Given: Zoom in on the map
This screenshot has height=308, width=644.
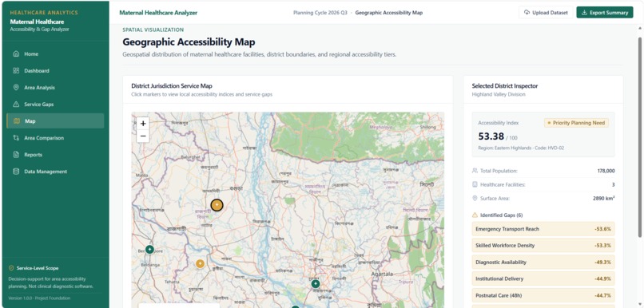Looking at the screenshot, I should (x=143, y=124).
